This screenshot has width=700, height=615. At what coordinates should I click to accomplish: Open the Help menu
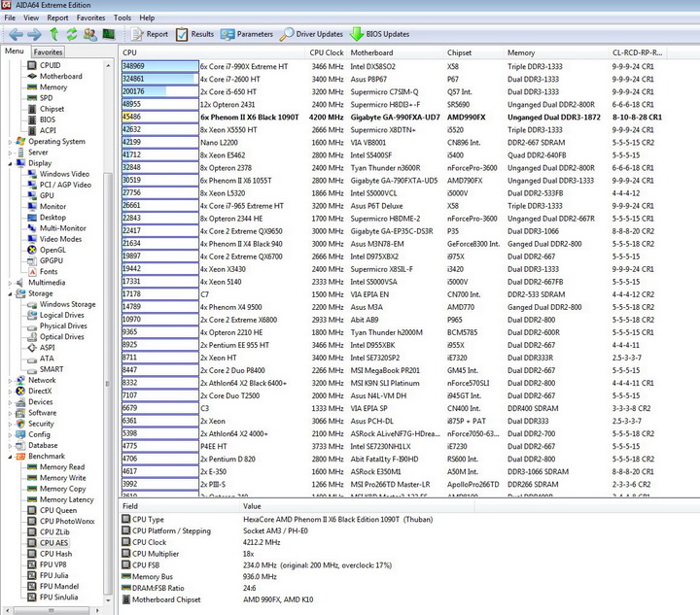coord(147,17)
